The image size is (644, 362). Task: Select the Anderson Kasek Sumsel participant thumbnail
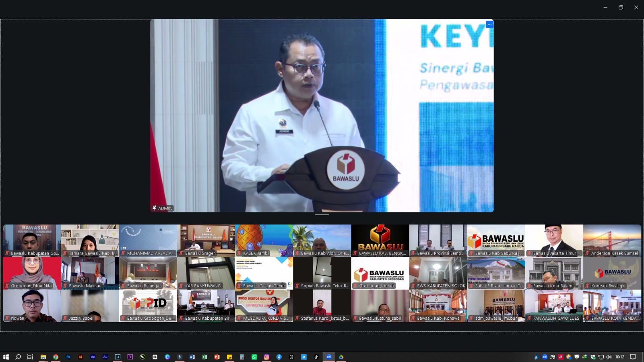[612, 241]
